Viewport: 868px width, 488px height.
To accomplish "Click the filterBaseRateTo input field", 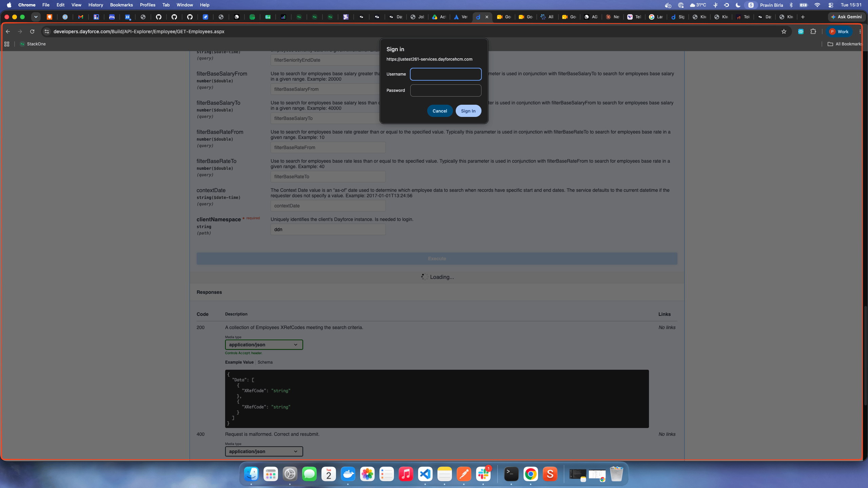I will click(328, 177).
